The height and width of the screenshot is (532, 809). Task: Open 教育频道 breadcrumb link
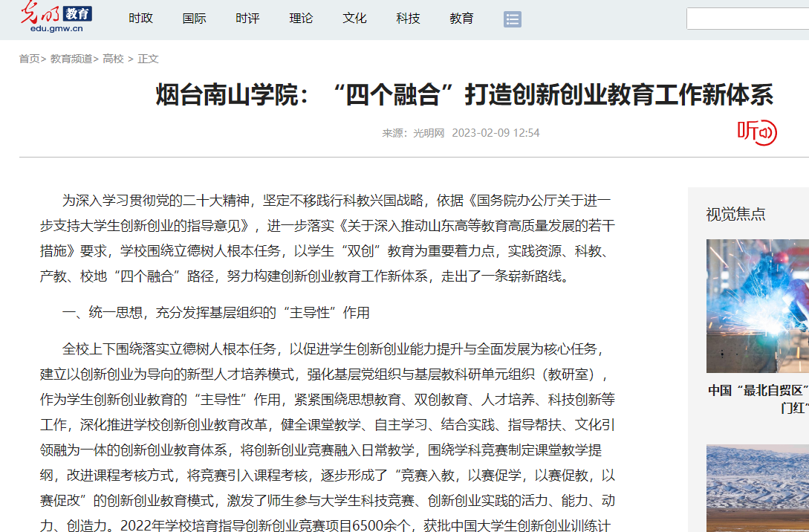pos(71,59)
